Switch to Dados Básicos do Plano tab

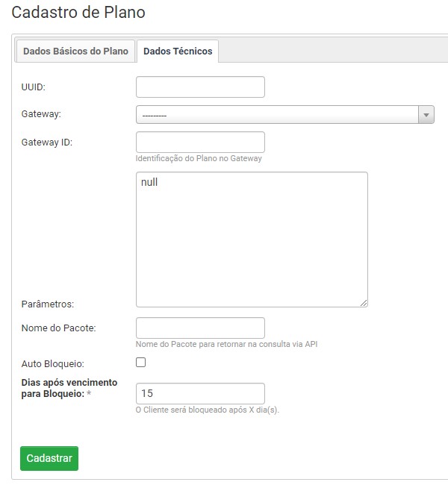[x=75, y=51]
